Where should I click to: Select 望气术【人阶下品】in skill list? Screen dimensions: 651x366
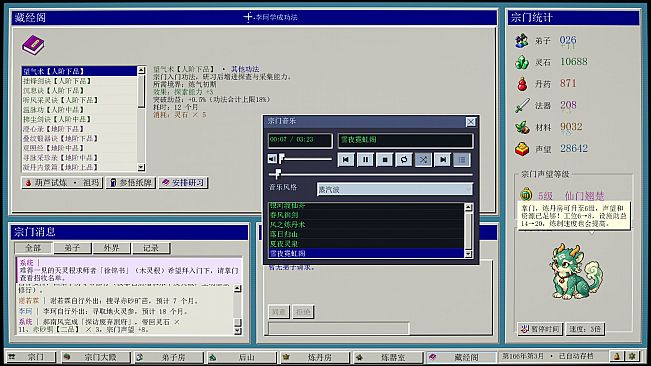click(79, 71)
